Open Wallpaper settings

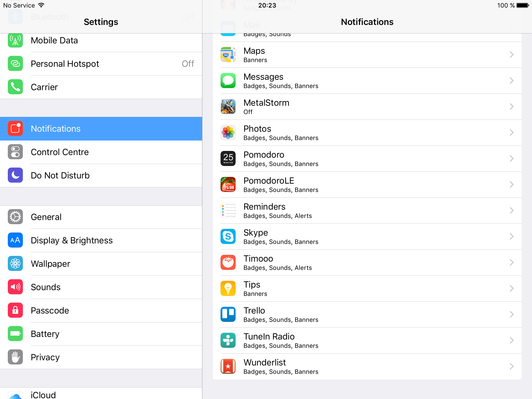point(101,264)
